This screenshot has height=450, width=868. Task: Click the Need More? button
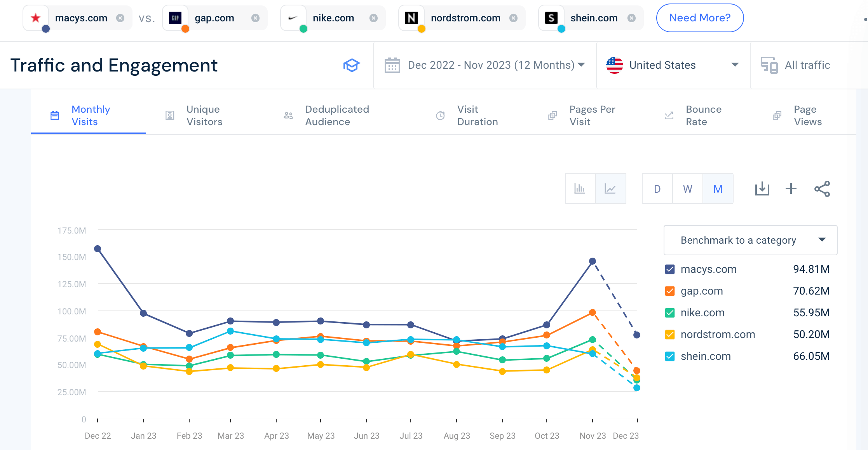[x=700, y=18]
